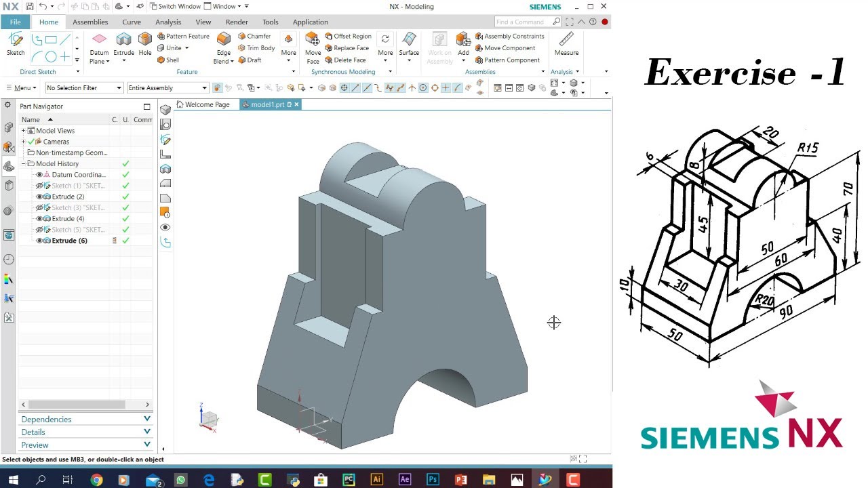Select the Chamfer tool
This screenshot has height=488, width=868.
[x=254, y=37]
